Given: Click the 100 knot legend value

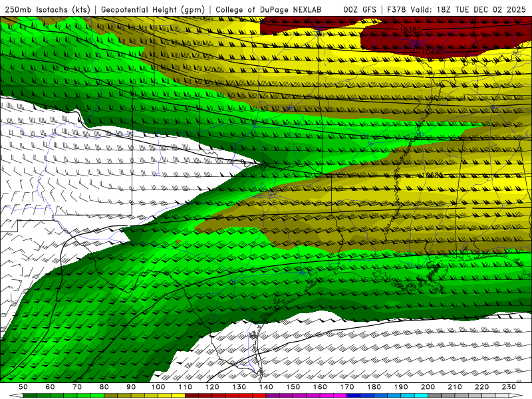Looking at the screenshot, I should 158,387.
